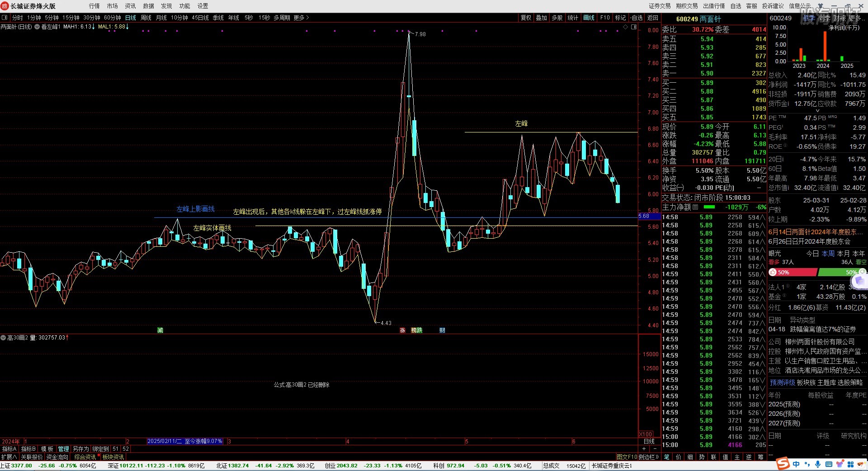Click the X100 volume scale label
868x471 pixels.
click(646, 434)
